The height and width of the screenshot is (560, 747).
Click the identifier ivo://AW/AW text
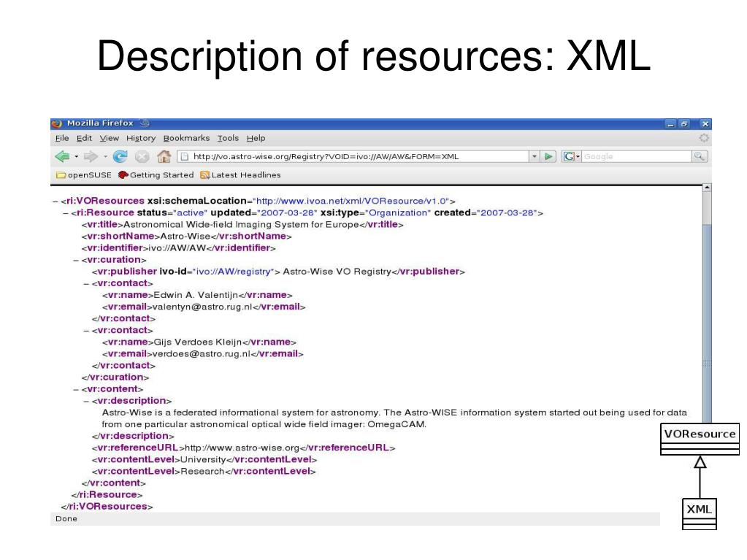click(x=177, y=248)
